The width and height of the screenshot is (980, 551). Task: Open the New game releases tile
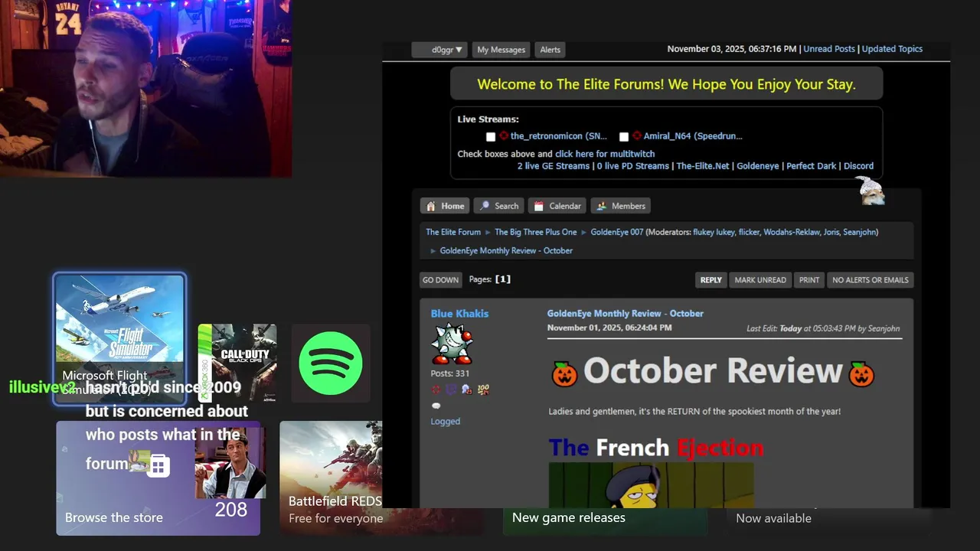[604, 521]
